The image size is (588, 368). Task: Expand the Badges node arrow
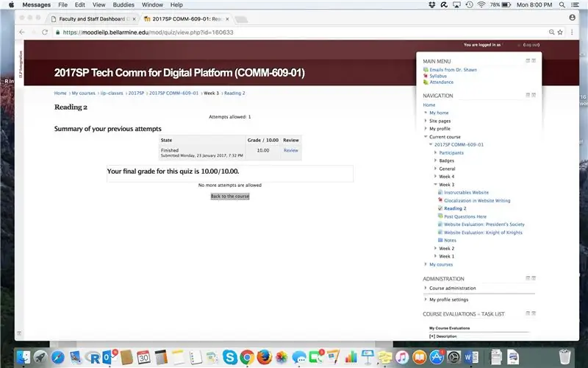435,160
